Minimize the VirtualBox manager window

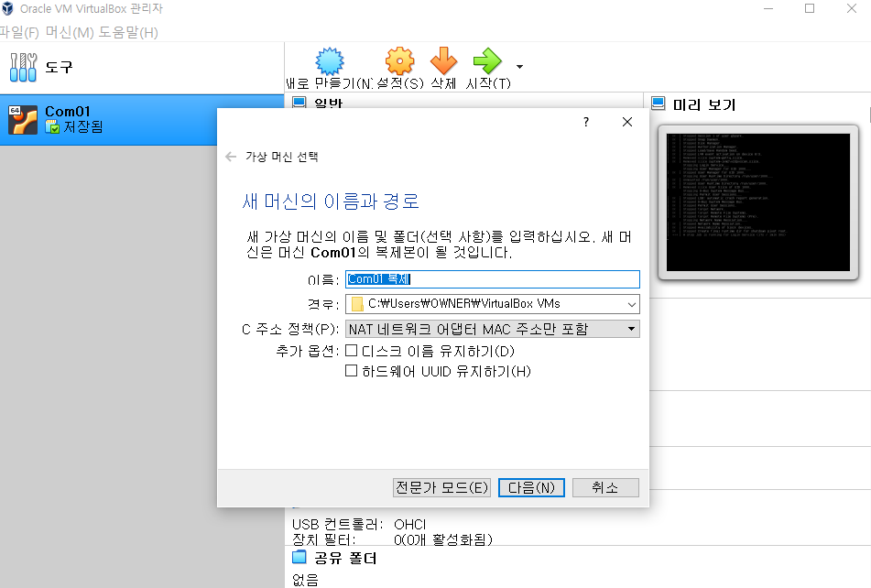pyautogui.click(x=768, y=8)
